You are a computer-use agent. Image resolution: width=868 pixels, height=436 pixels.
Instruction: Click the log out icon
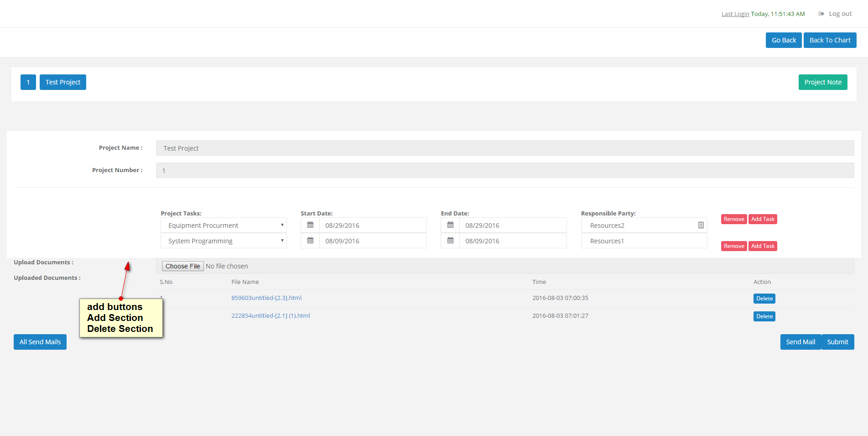click(x=821, y=14)
